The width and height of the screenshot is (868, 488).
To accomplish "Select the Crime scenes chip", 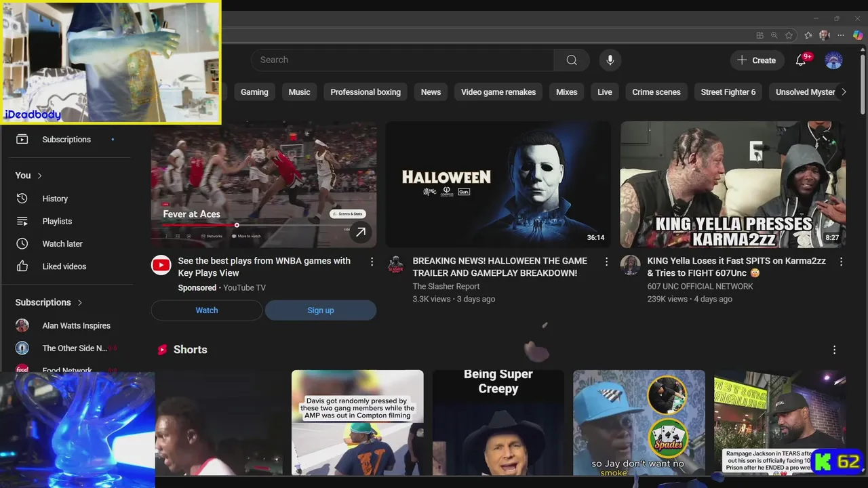I will 656,92.
